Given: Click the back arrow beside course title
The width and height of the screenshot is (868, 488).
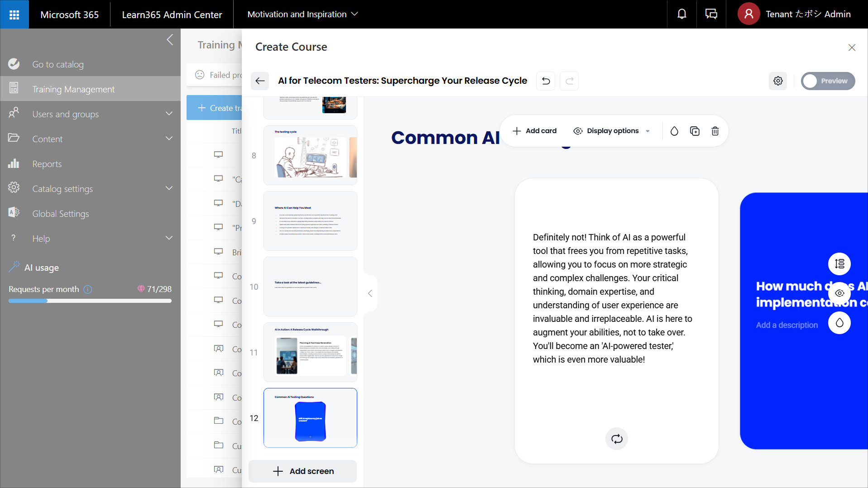Looking at the screenshot, I should [x=260, y=81].
